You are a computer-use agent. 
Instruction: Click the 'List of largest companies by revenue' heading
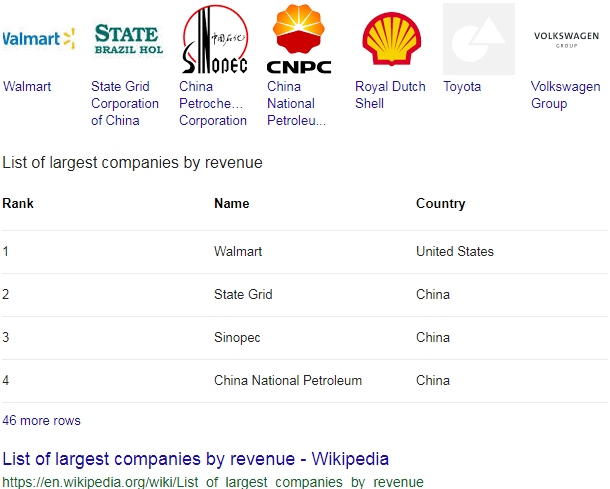[132, 163]
